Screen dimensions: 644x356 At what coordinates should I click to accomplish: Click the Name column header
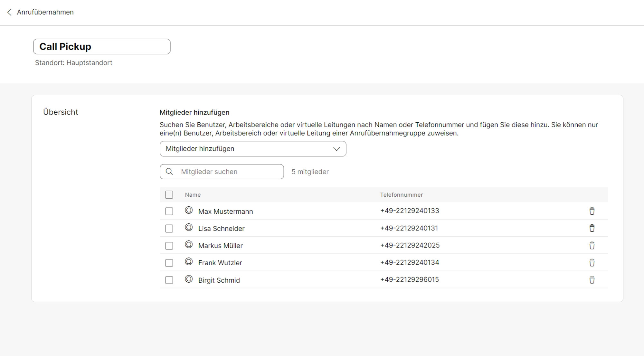click(x=193, y=195)
